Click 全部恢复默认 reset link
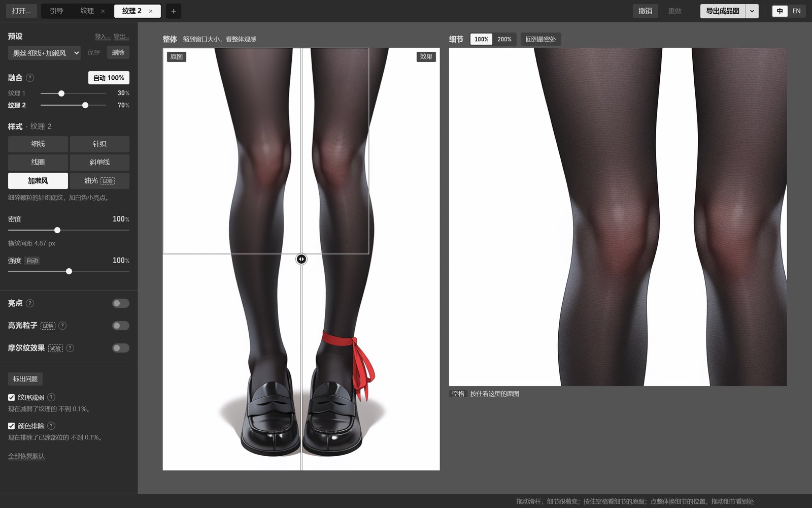This screenshot has width=812, height=508. tap(26, 456)
